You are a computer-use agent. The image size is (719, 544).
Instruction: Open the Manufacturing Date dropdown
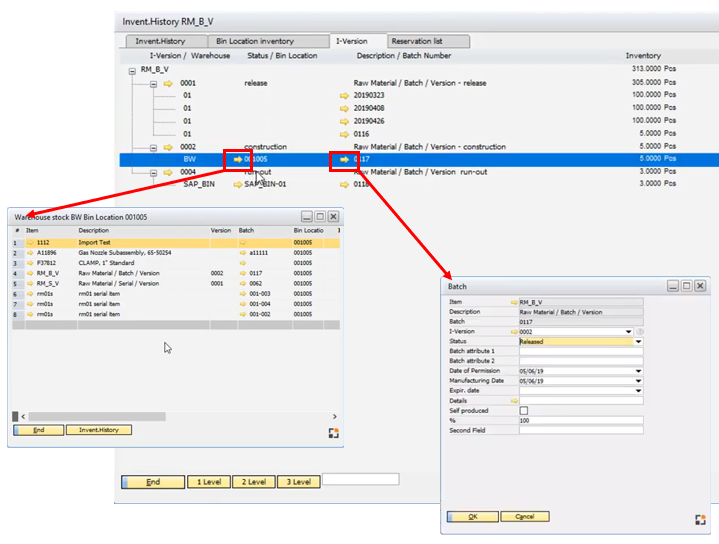pyautogui.click(x=638, y=381)
